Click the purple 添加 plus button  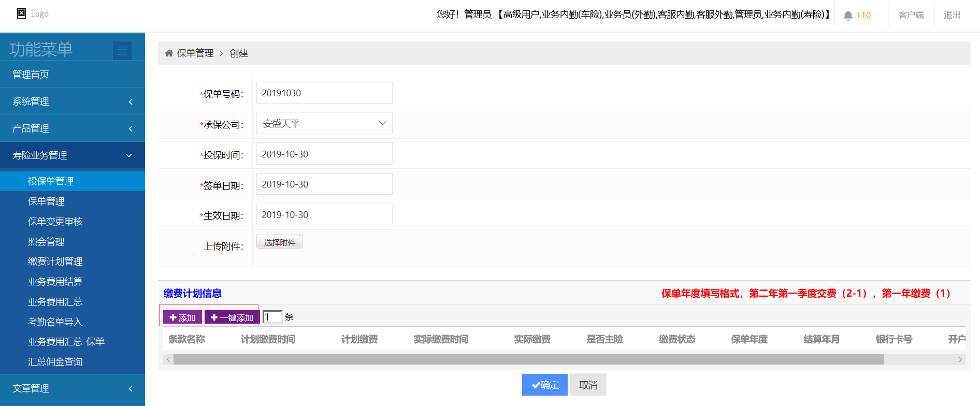coord(182,317)
